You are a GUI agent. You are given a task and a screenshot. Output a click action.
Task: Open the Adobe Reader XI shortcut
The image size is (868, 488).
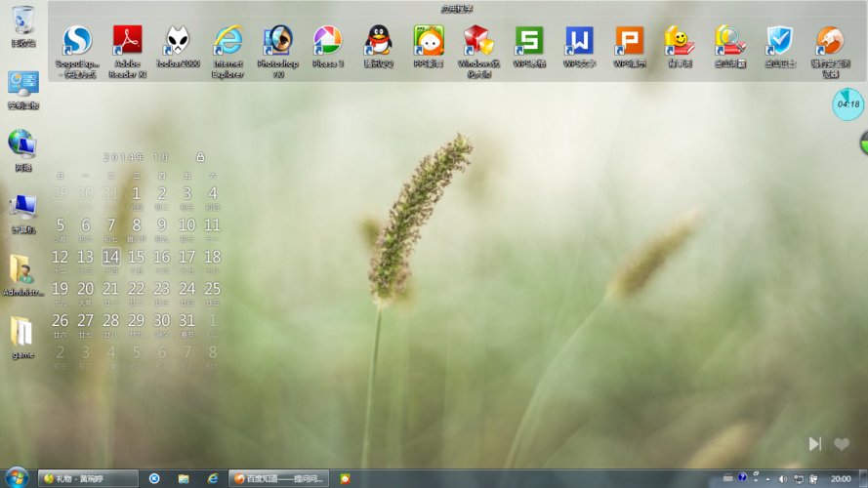point(127,41)
